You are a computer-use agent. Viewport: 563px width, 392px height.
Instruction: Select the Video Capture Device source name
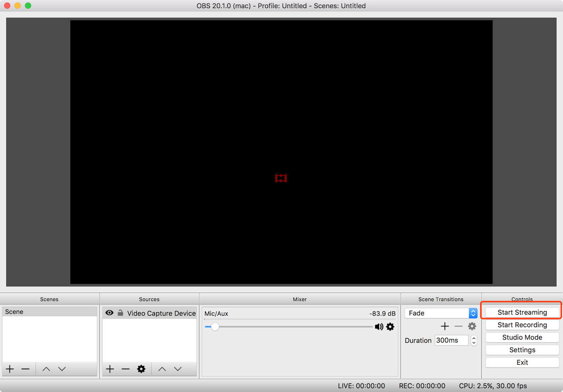[x=161, y=313]
